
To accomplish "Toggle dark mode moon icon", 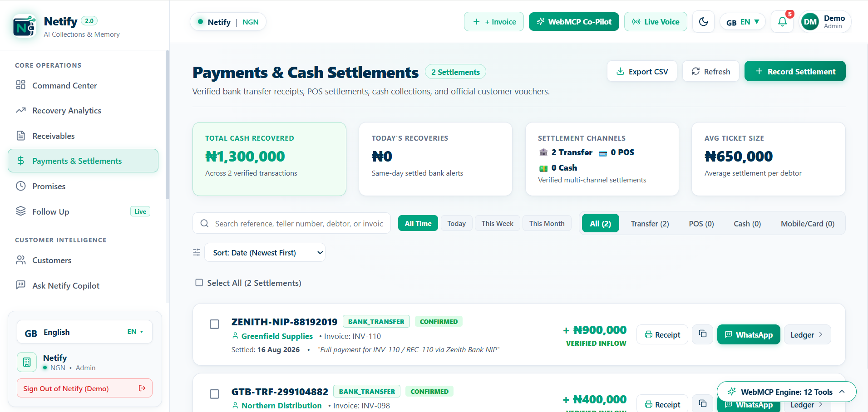I will coord(703,22).
